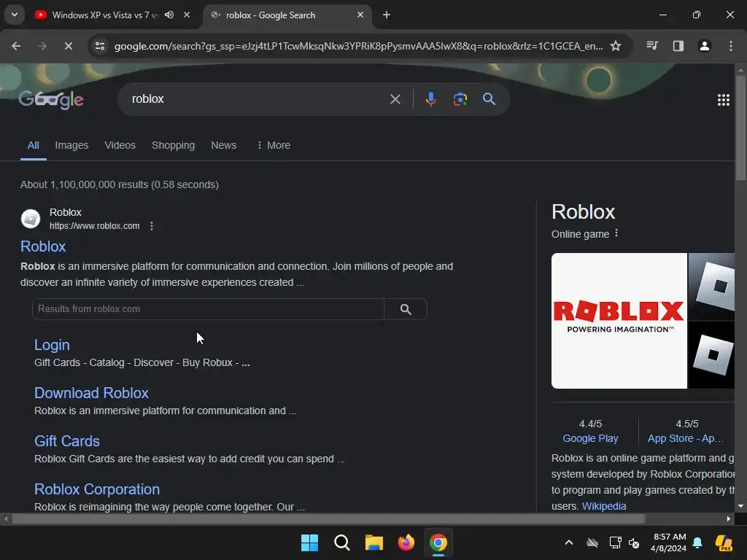Open the Login sitelink
The height and width of the screenshot is (560, 747).
click(52, 345)
